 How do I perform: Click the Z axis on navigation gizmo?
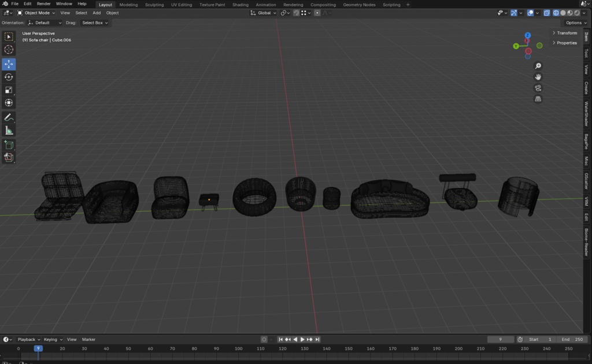(528, 35)
